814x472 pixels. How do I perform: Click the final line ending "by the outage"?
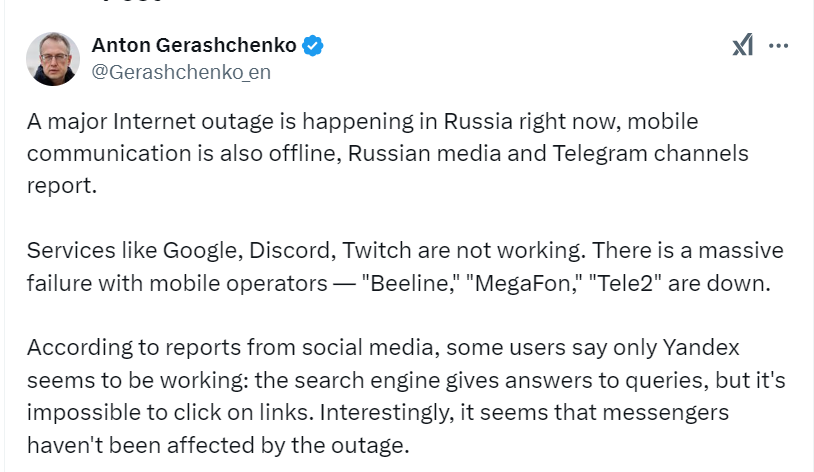pyautogui.click(x=218, y=445)
